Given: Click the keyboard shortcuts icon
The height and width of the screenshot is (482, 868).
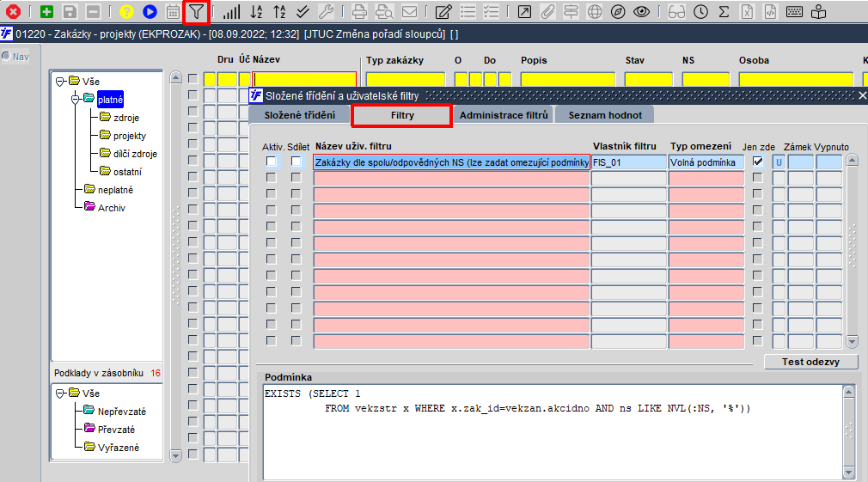Looking at the screenshot, I should [794, 12].
